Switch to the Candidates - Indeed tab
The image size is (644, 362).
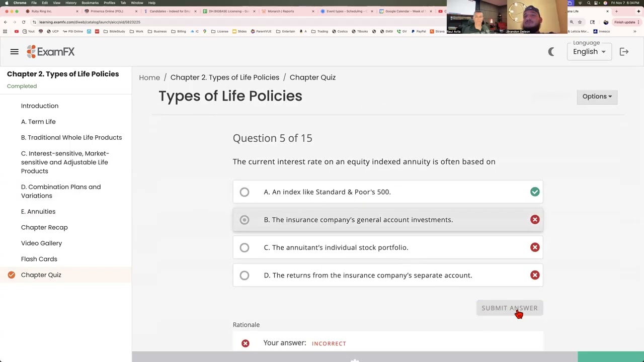tap(170, 11)
